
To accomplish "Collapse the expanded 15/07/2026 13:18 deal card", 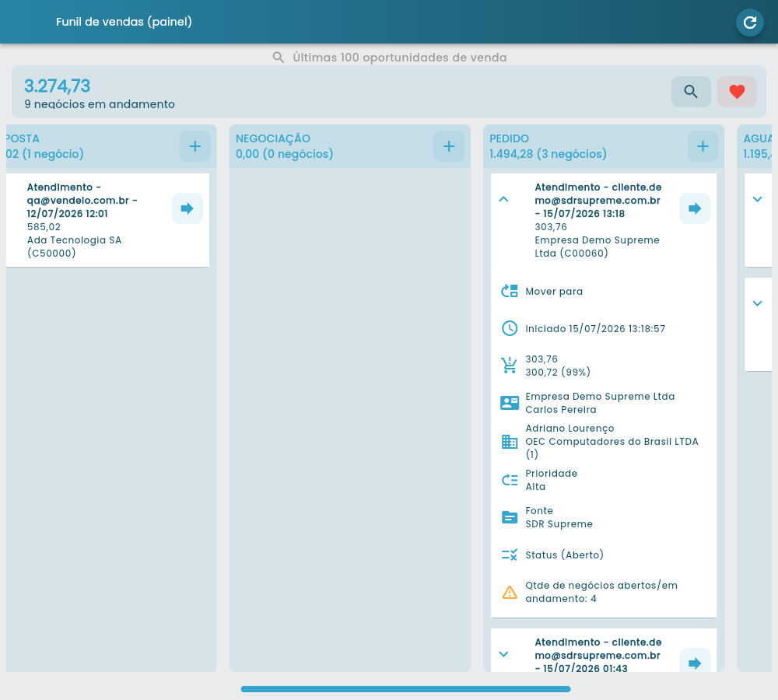I will tap(503, 199).
